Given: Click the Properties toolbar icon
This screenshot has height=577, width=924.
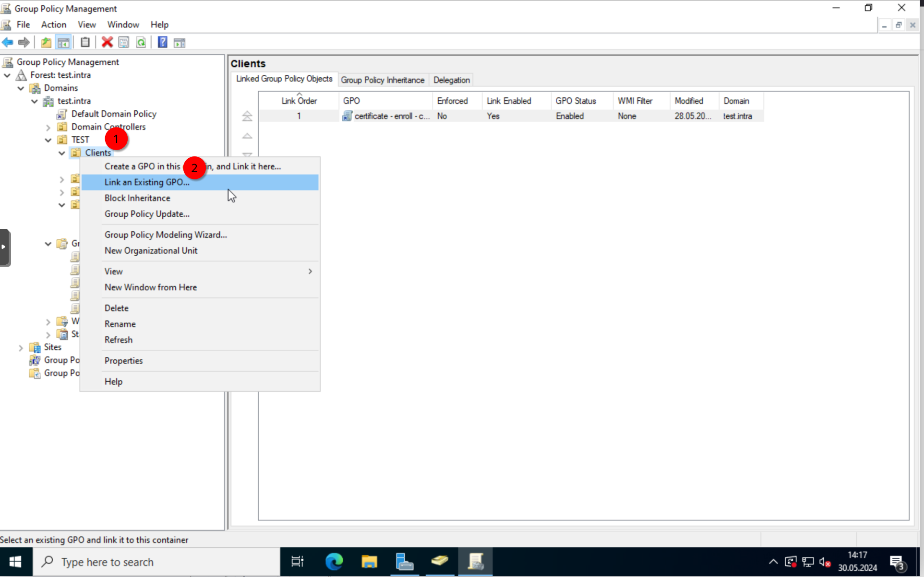Looking at the screenshot, I should [124, 42].
